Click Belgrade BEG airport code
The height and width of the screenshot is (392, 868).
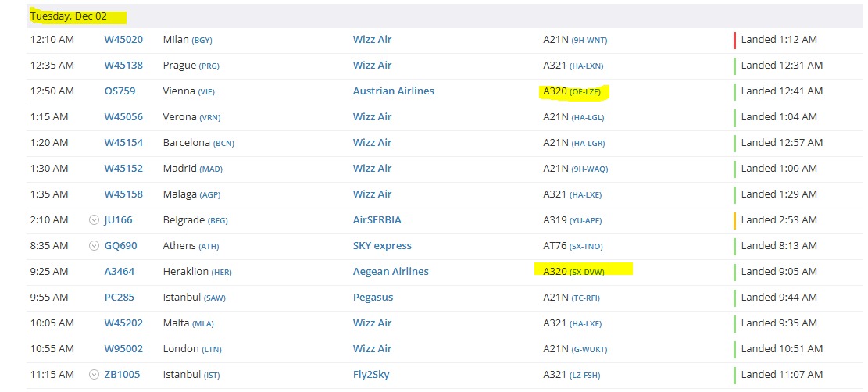[218, 221]
